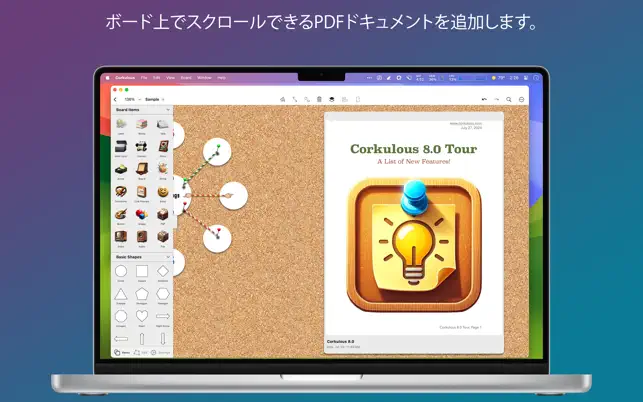Choose the left arrow basic shape
This screenshot has width=643, height=402.
[x=121, y=339]
